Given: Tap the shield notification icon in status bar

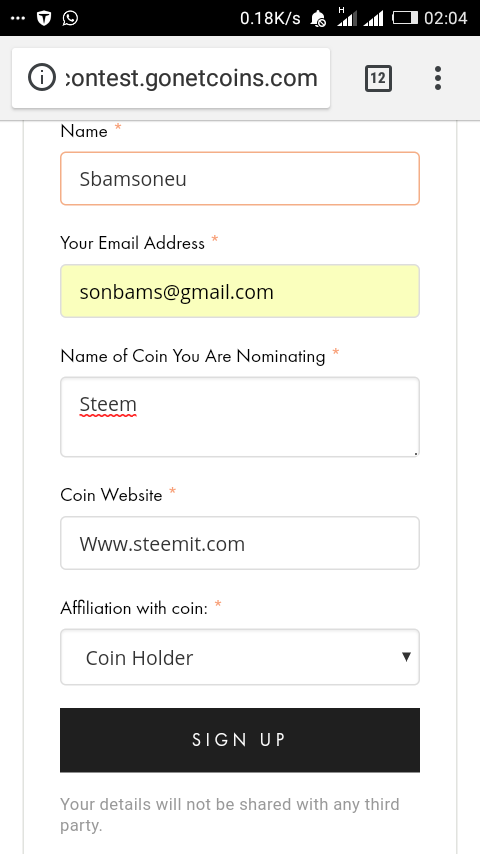Looking at the screenshot, I should (x=44, y=18).
